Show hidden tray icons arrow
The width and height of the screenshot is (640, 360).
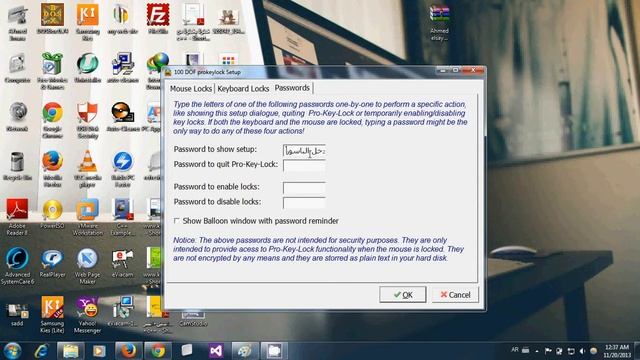pyautogui.click(x=537, y=351)
